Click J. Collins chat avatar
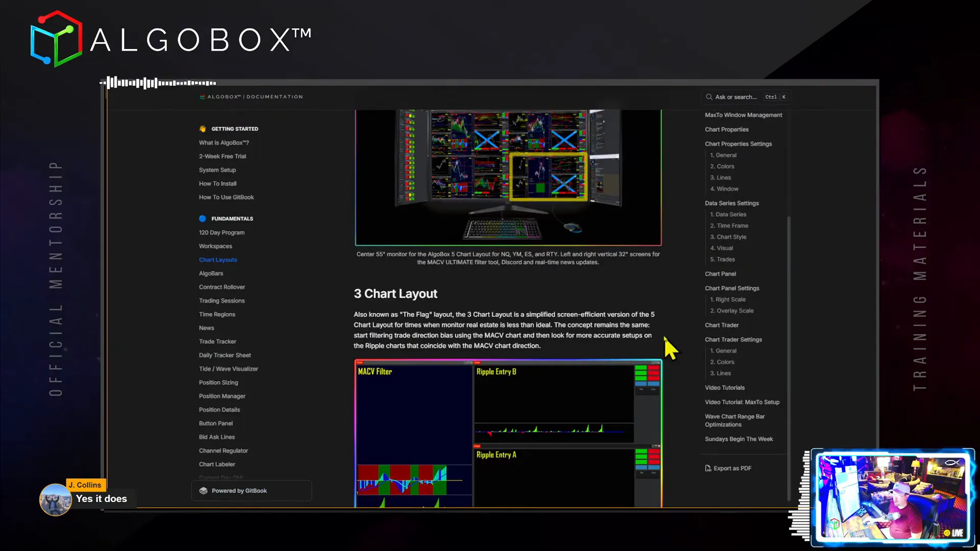This screenshot has width=980, height=551. 56,499
